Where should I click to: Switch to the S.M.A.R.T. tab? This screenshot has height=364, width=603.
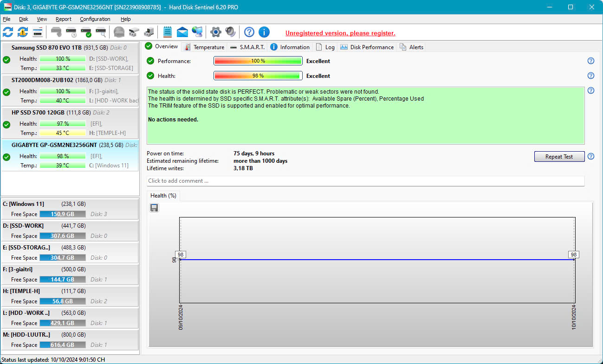(248, 47)
